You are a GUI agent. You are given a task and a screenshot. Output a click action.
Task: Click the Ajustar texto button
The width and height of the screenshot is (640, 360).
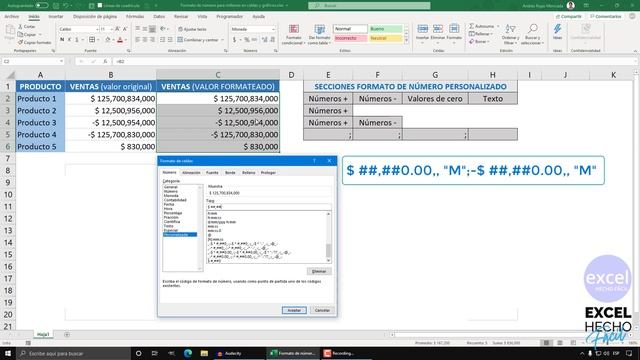click(x=192, y=29)
